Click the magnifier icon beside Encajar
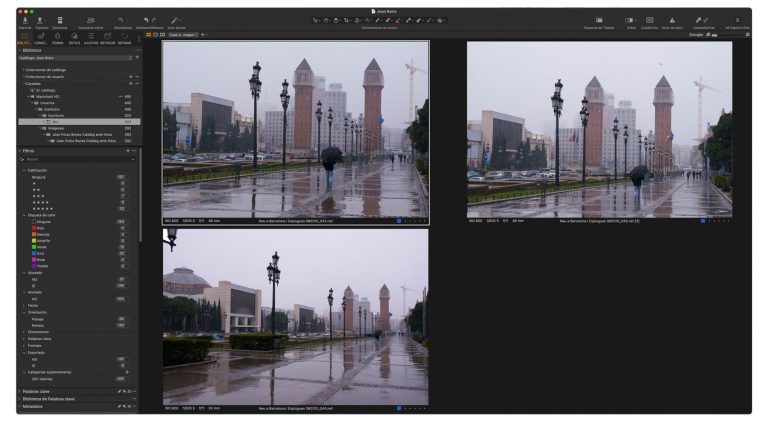The image size is (768, 432). 708,35
